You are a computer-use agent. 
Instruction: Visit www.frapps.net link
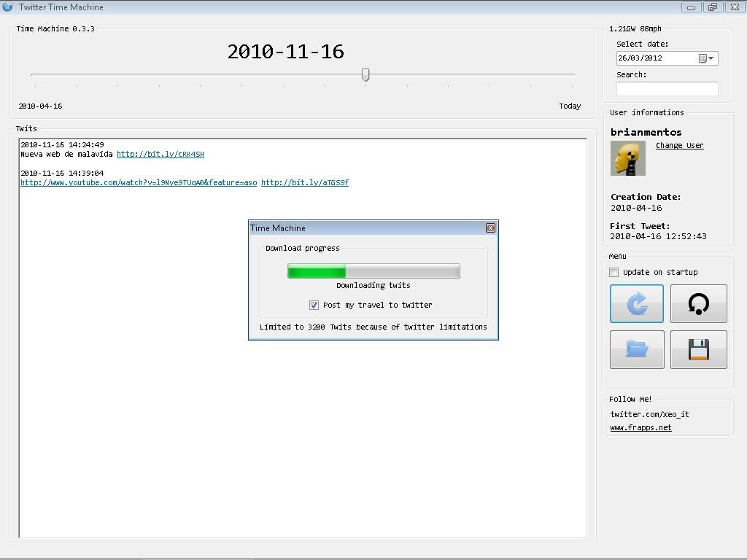(x=640, y=427)
